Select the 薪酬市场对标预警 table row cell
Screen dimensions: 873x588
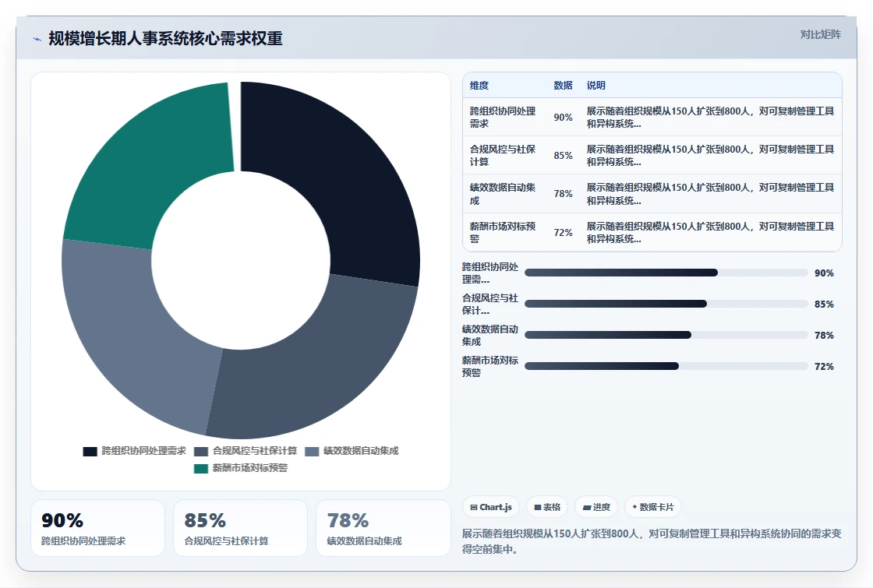point(503,233)
